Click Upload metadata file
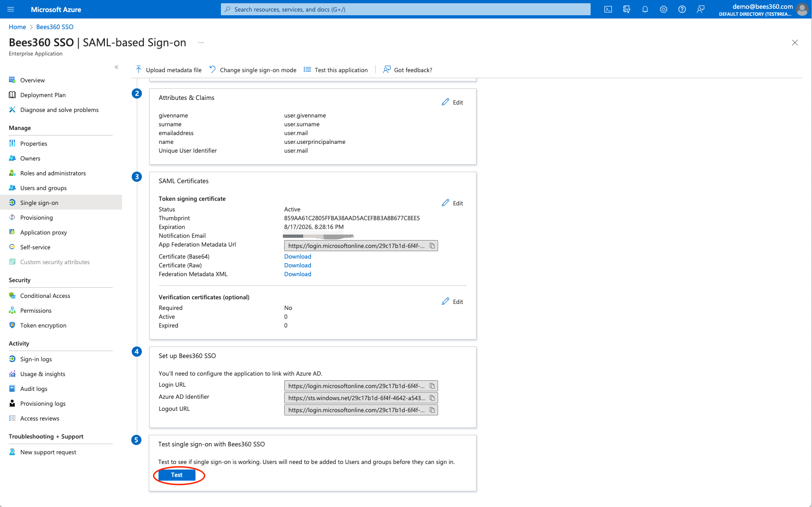The width and height of the screenshot is (812, 507). click(x=169, y=70)
